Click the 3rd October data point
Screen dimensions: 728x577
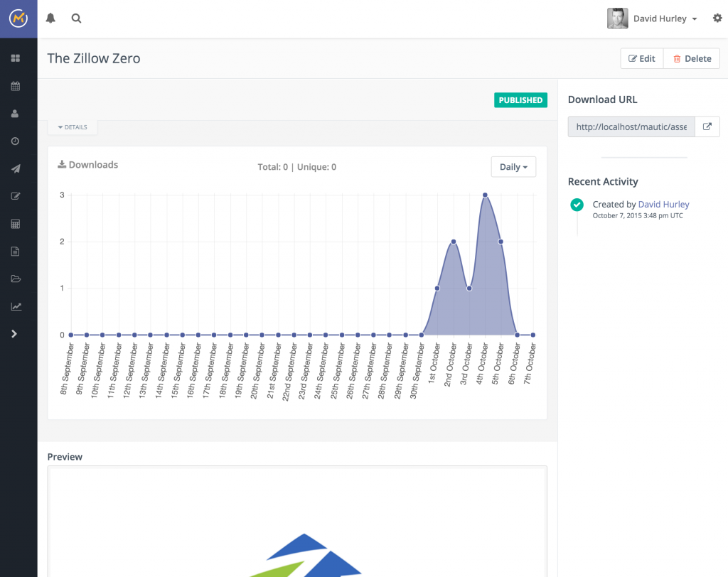[469, 288]
